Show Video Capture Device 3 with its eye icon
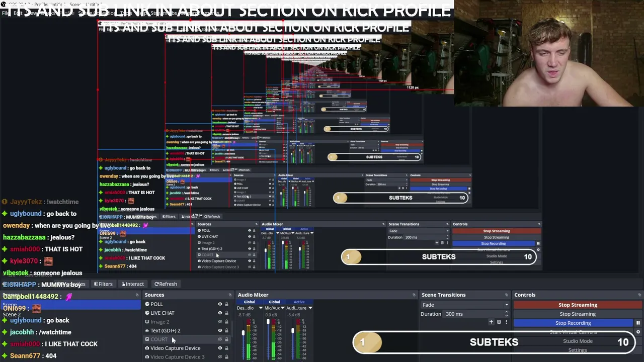The image size is (644, 362). tap(220, 357)
